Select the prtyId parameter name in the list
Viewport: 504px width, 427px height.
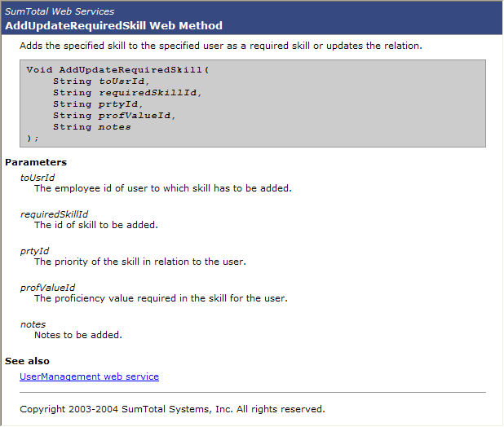coord(35,251)
